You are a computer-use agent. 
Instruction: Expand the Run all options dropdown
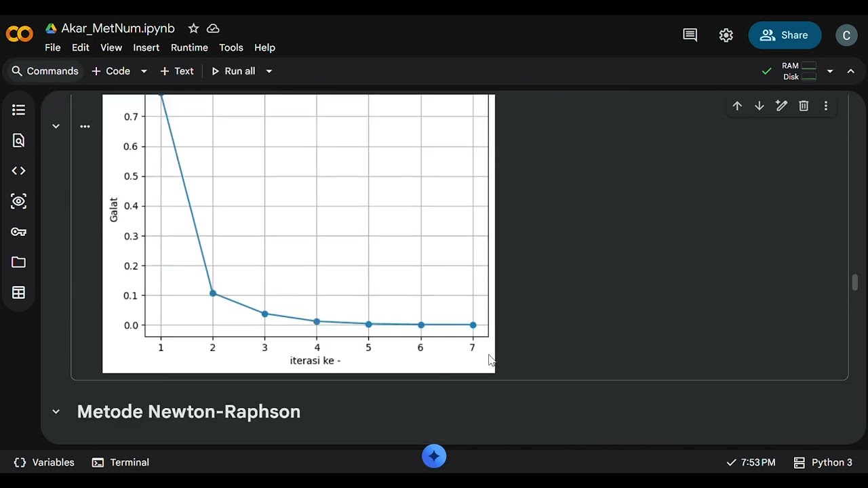(x=269, y=71)
